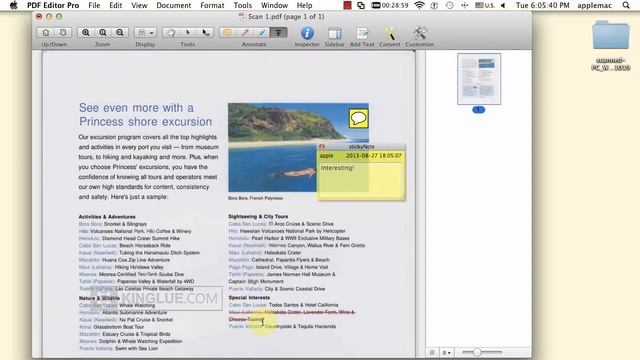Viewport: 640px width, 360px height.
Task: Select the desktop folder icon
Action: point(611,36)
